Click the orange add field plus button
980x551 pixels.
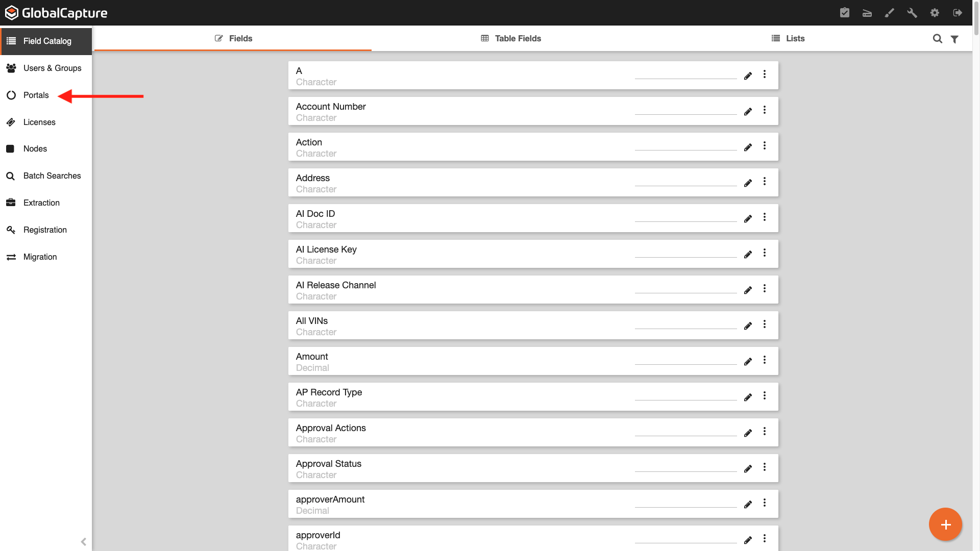point(945,524)
